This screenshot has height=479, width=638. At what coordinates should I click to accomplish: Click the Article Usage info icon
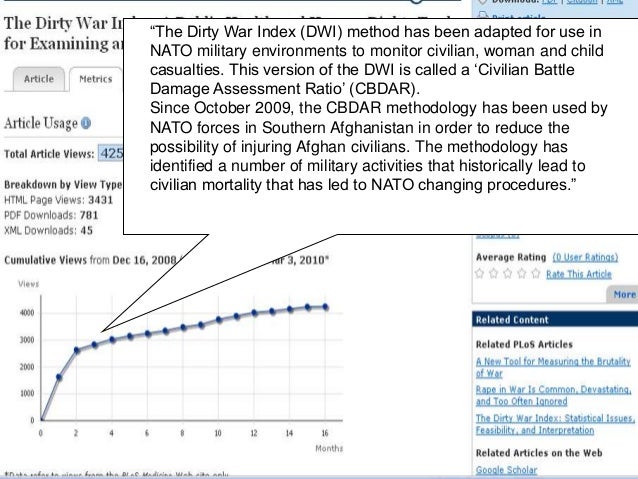86,123
